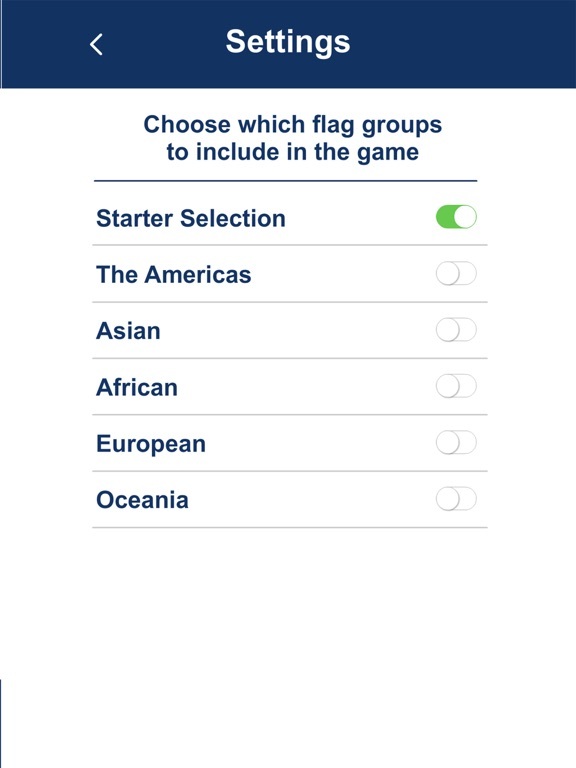Enable the European flags switch
The width and height of the screenshot is (576, 768).
tap(456, 442)
